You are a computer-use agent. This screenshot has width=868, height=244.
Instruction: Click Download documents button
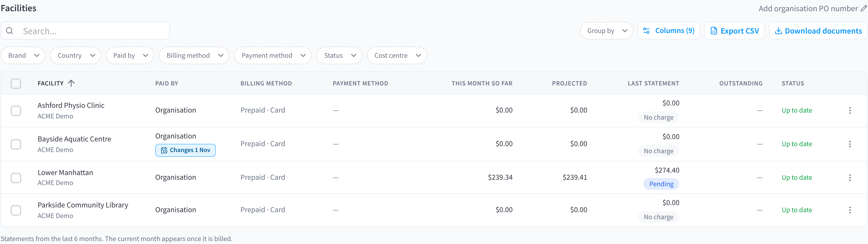pyautogui.click(x=818, y=31)
